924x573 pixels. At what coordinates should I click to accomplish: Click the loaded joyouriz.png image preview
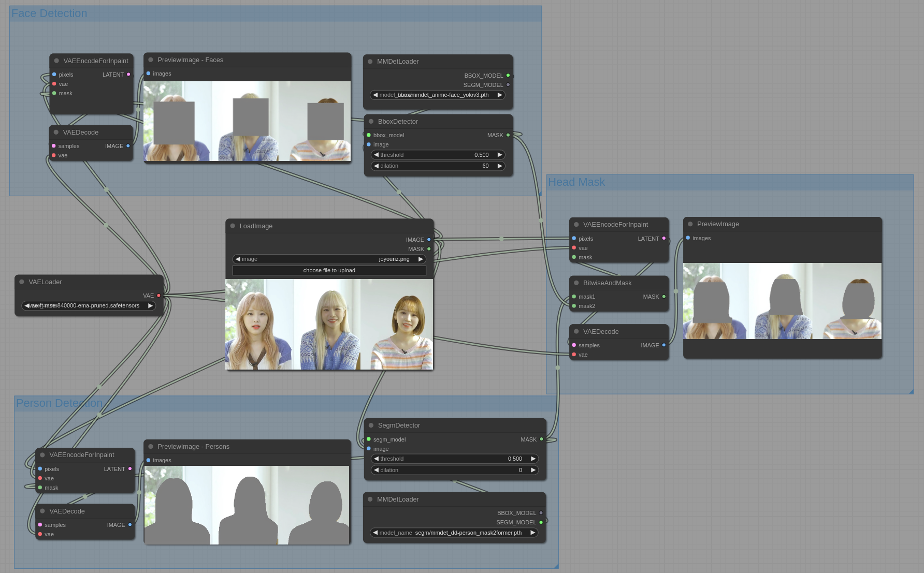coord(329,325)
